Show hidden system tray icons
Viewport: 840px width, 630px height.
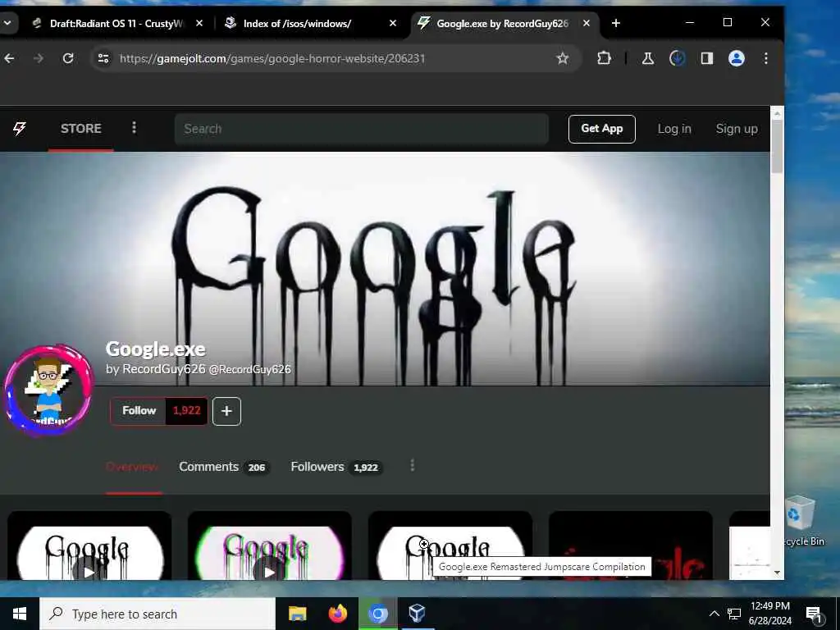point(714,614)
